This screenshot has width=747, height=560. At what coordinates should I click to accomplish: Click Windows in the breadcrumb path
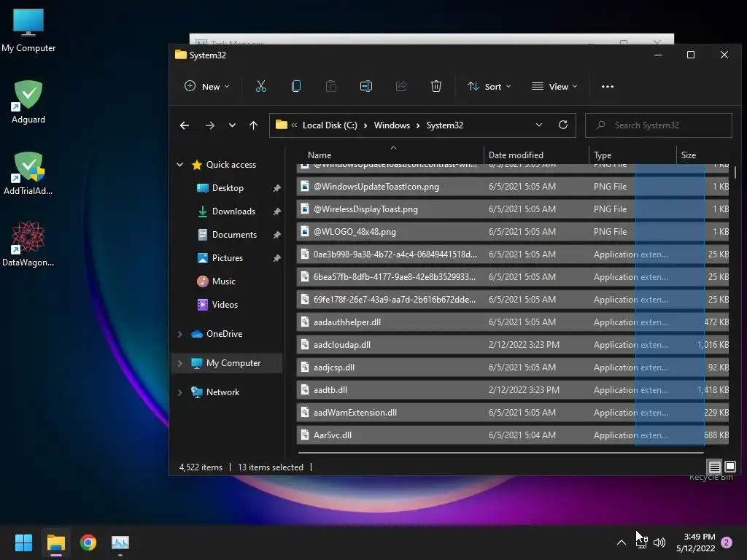click(x=392, y=125)
